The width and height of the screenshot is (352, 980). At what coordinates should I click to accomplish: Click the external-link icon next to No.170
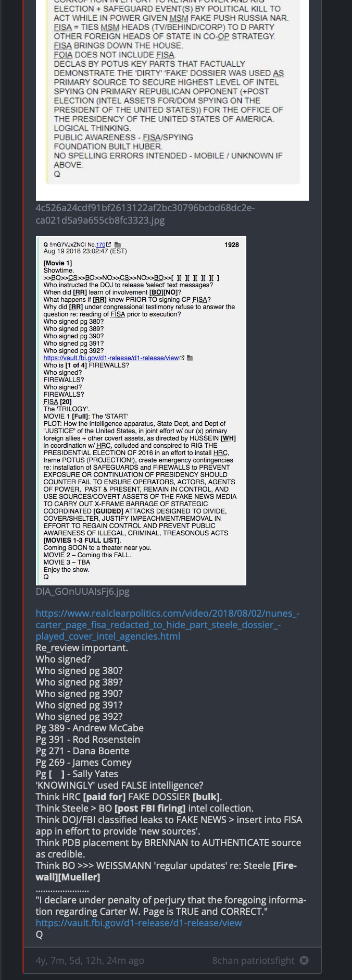tap(109, 244)
